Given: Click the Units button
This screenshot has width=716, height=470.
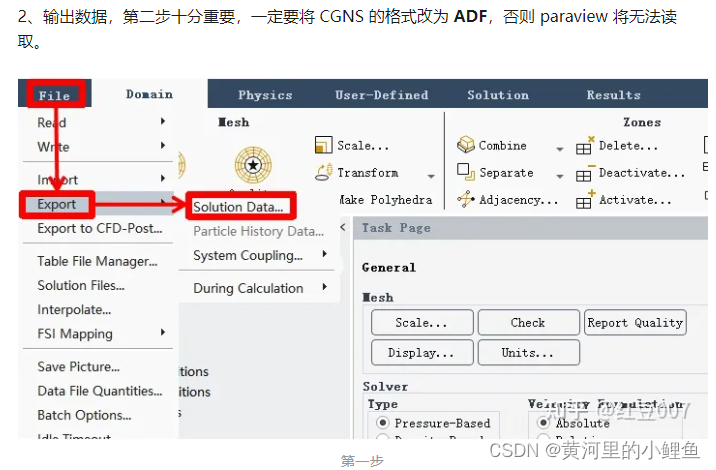Looking at the screenshot, I should tap(528, 353).
